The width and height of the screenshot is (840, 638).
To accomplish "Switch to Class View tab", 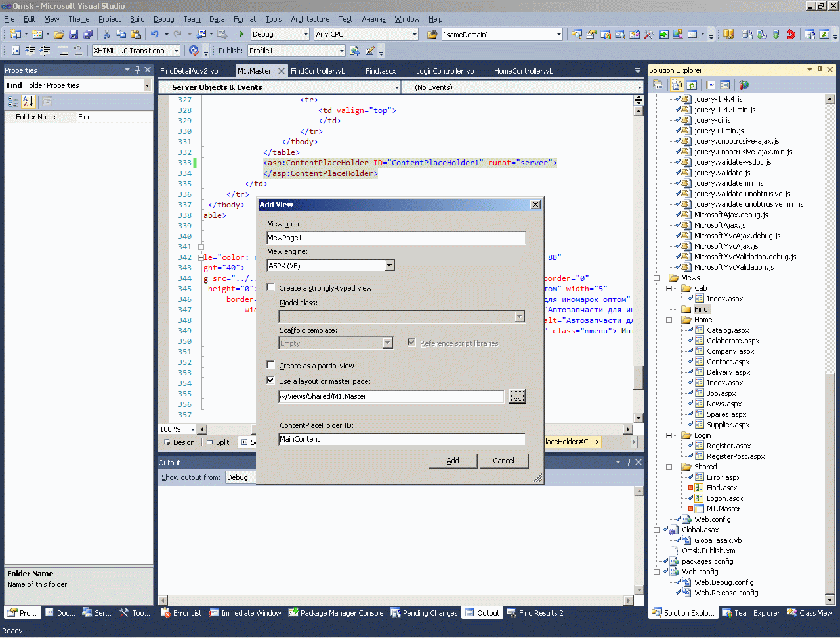I will click(809, 613).
